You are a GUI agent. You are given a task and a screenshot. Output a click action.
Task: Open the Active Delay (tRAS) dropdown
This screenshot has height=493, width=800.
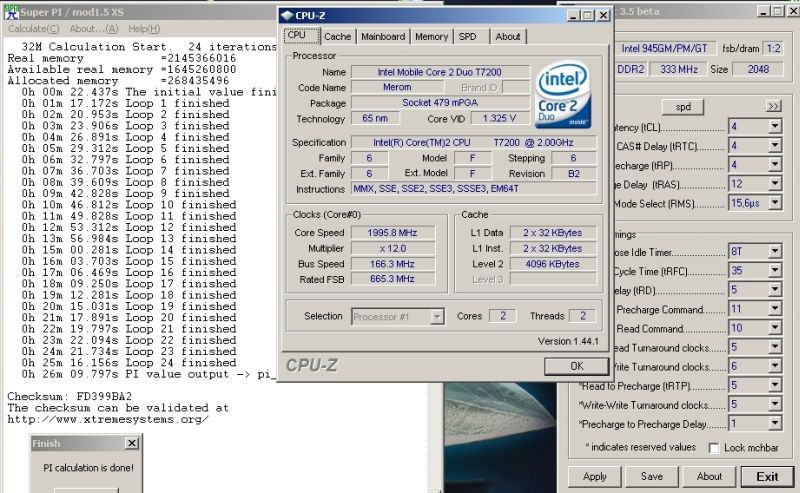(774, 184)
